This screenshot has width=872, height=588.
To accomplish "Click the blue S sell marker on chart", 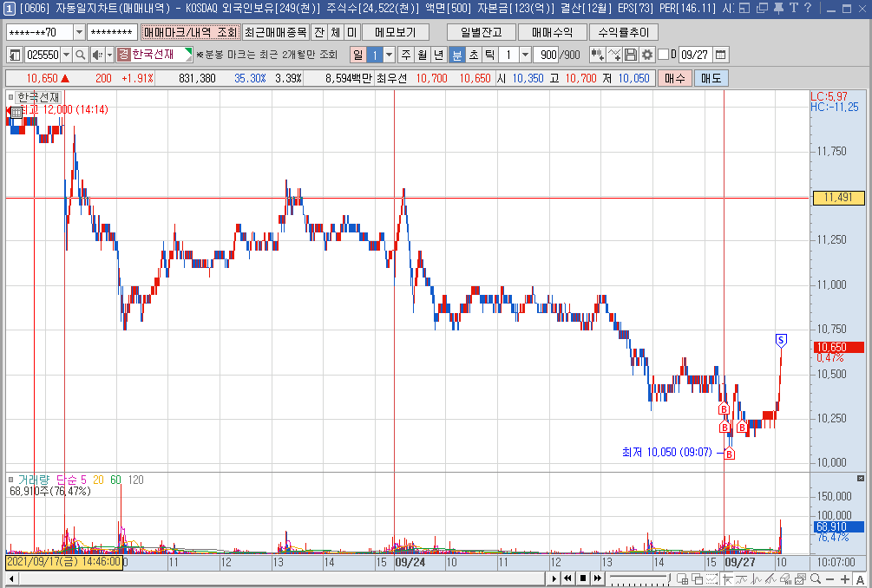I will point(781,341).
